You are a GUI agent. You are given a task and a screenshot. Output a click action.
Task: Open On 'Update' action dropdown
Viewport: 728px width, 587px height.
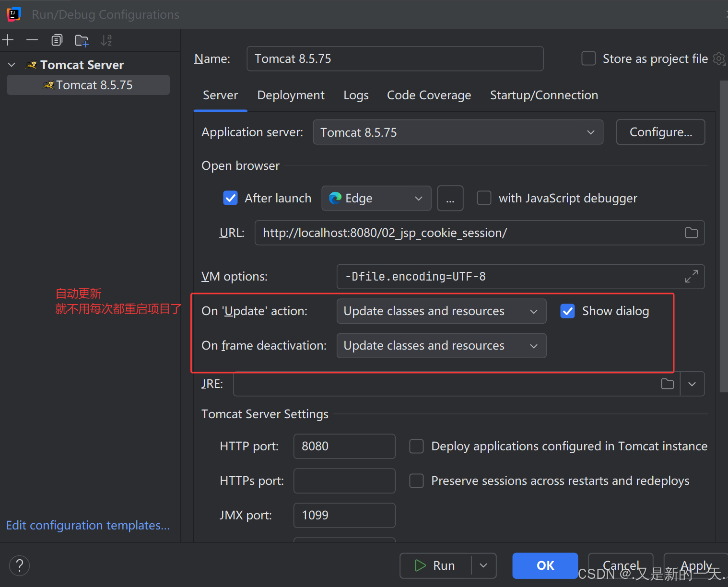[x=441, y=311]
